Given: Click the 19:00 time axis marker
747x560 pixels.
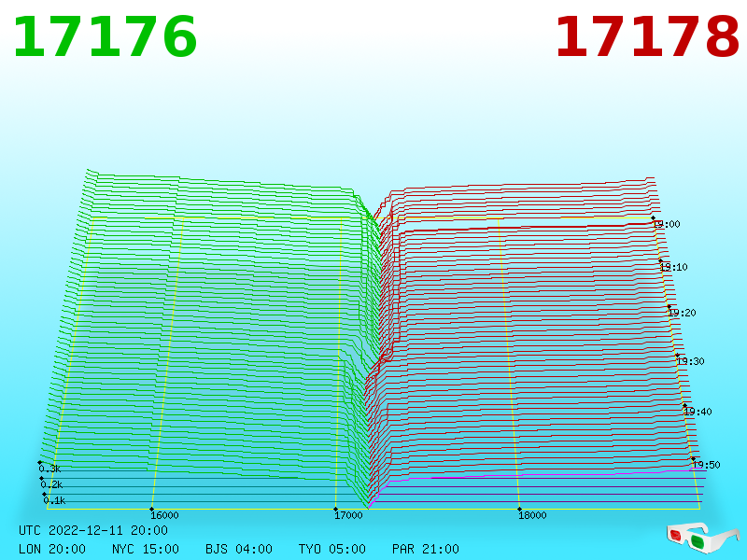Looking at the screenshot, I should (x=667, y=224).
